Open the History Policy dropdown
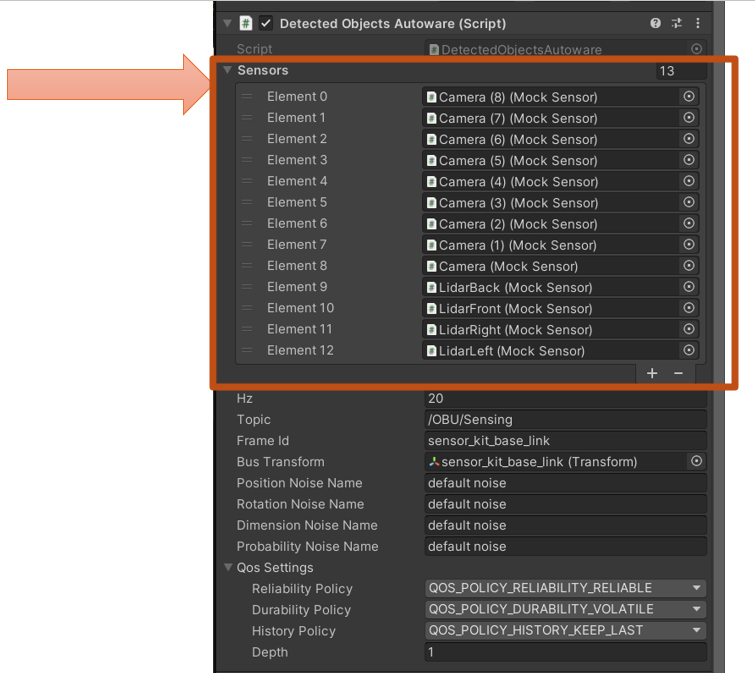The image size is (755, 673). pos(565,631)
